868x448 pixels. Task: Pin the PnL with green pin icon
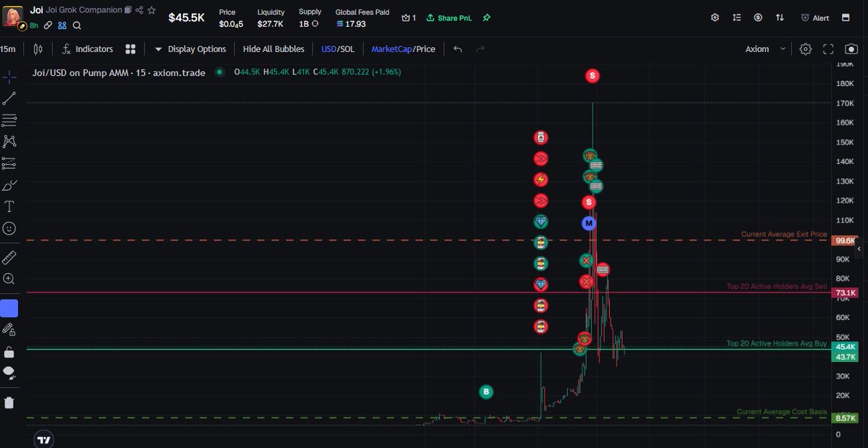click(x=487, y=17)
